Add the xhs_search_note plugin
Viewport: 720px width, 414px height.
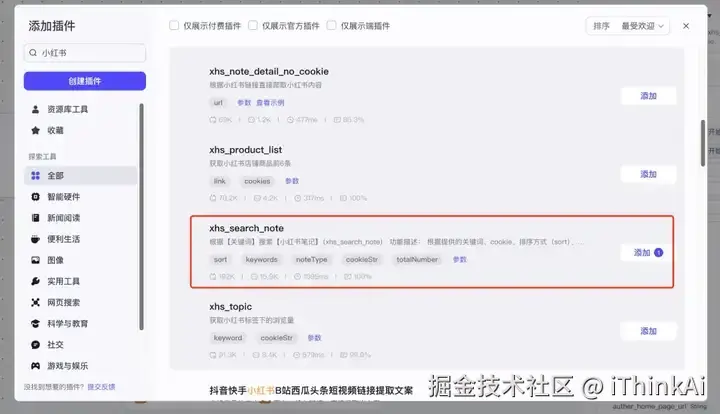point(648,252)
